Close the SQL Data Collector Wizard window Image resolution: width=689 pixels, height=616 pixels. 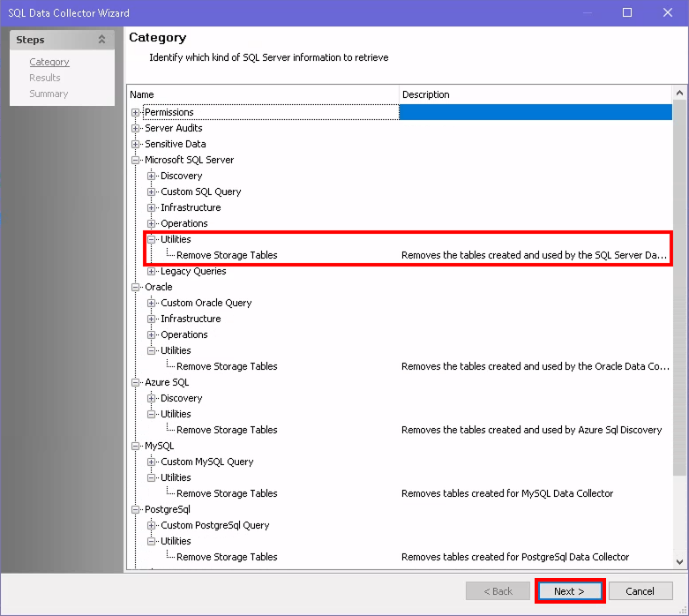[668, 12]
